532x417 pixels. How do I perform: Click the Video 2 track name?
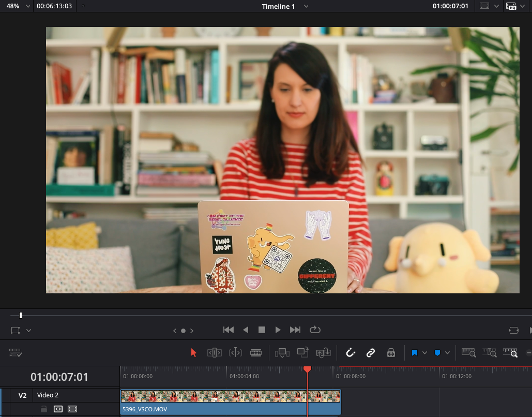pos(48,395)
